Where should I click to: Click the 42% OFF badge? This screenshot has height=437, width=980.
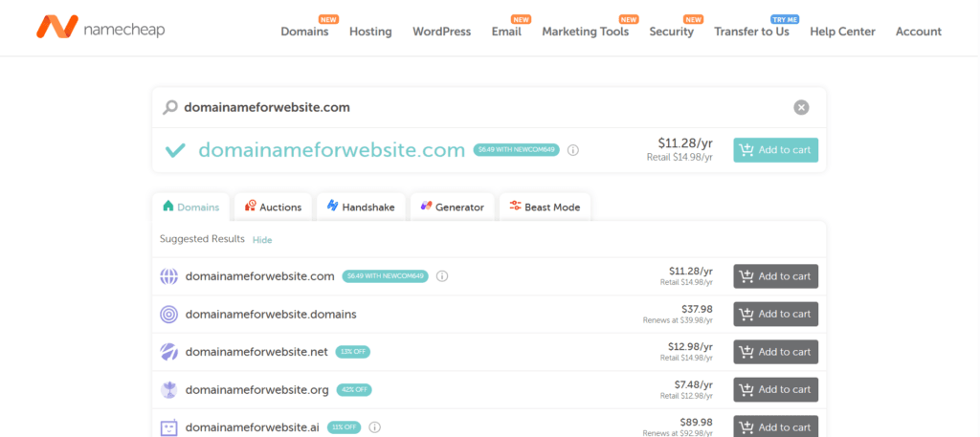pos(354,390)
